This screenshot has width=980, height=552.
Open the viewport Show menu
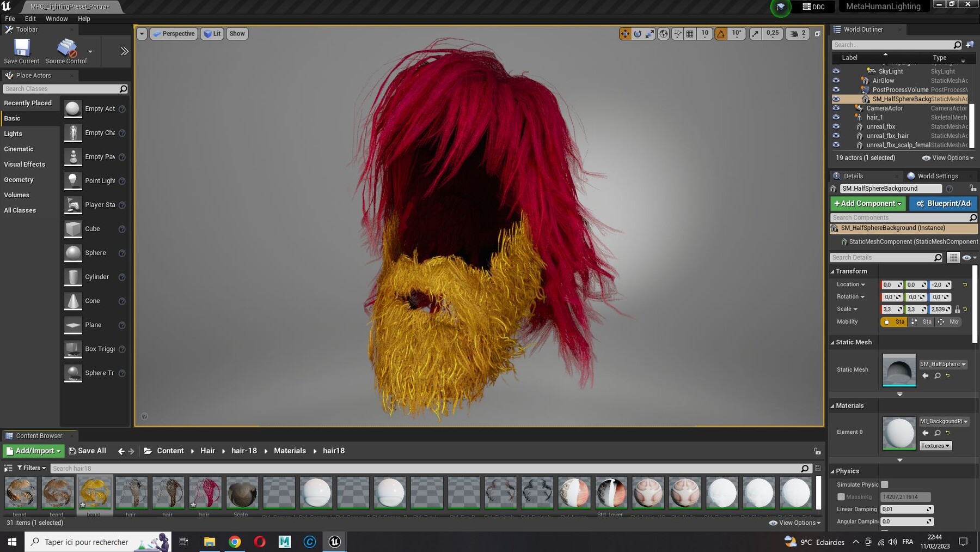pyautogui.click(x=237, y=34)
